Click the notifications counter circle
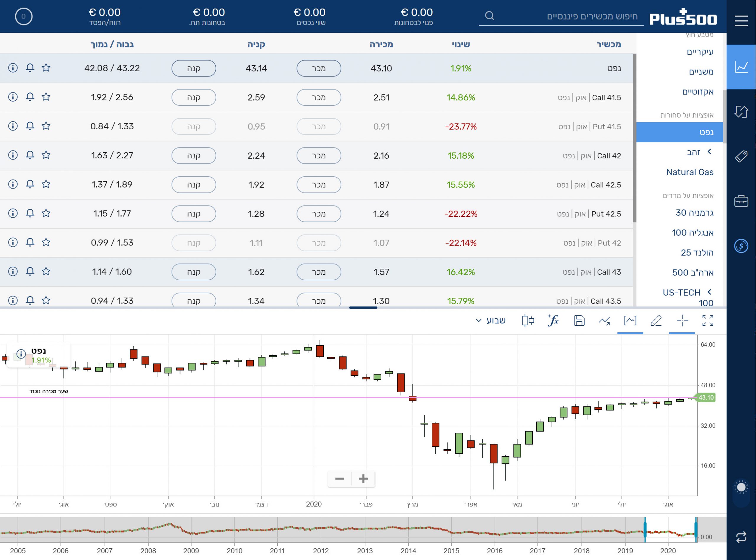The image size is (756, 560). tap(23, 16)
